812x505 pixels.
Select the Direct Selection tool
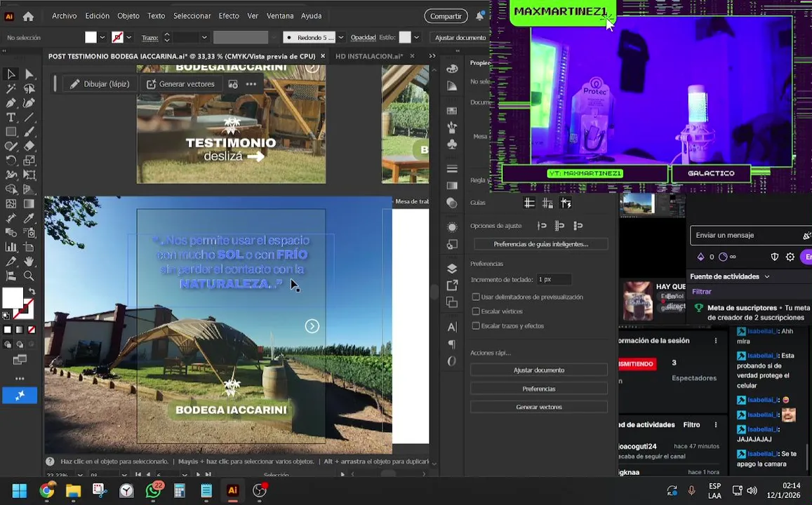(x=29, y=74)
